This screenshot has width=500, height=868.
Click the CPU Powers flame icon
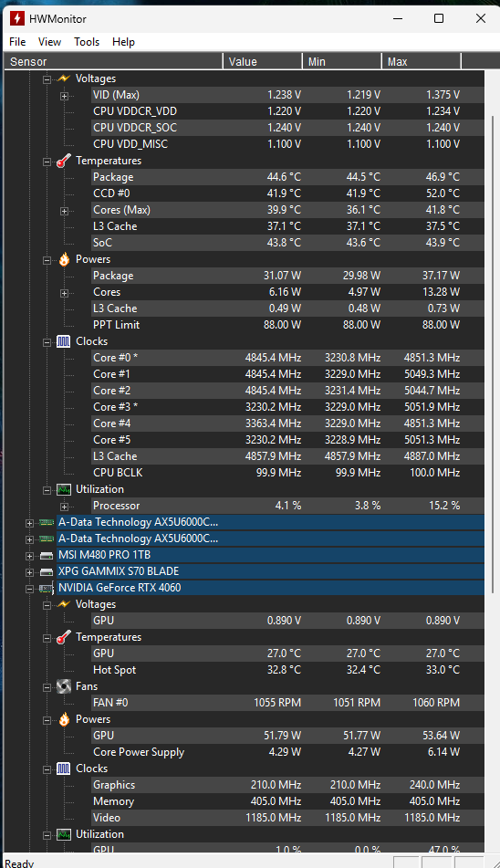pos(64,259)
